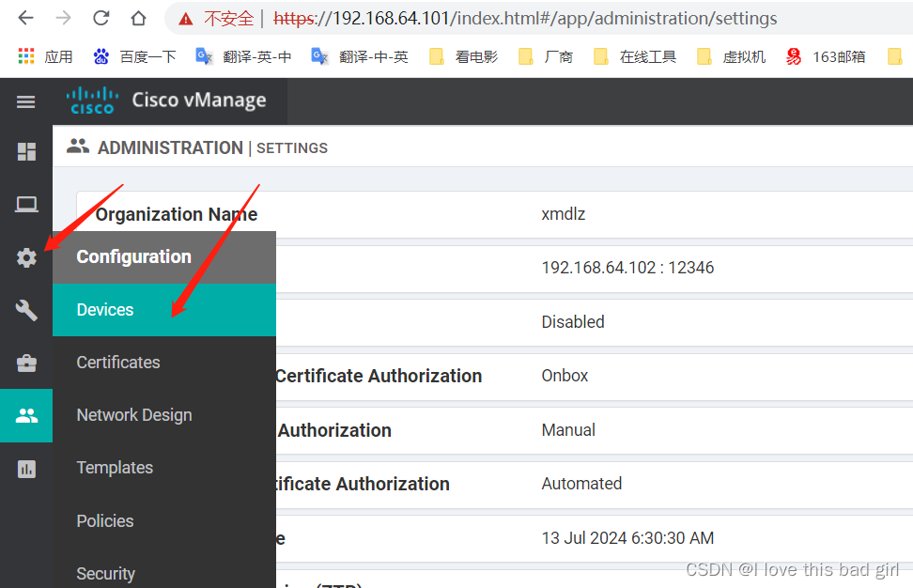
Task: Open the 翻译-中-英 bookmark
Action: click(360, 56)
